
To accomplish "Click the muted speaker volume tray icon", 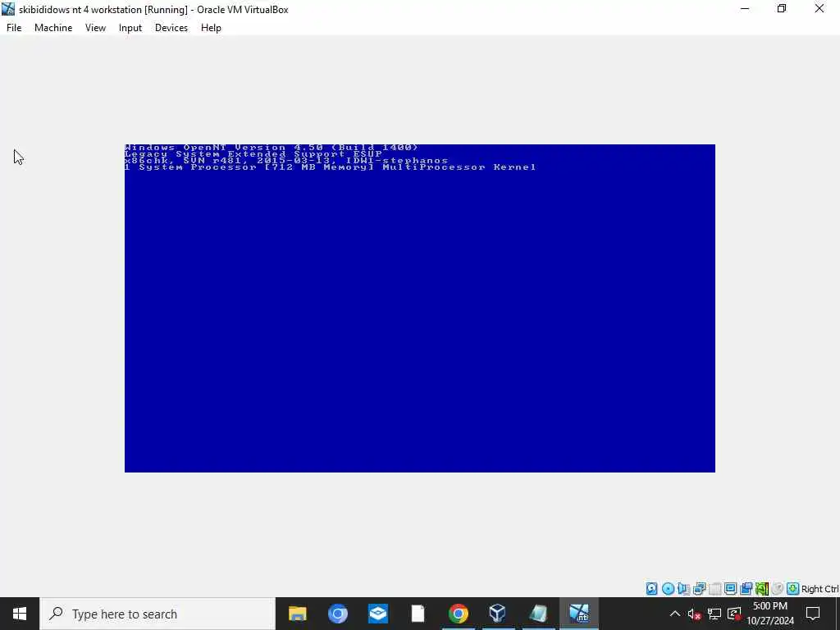I will (x=694, y=614).
